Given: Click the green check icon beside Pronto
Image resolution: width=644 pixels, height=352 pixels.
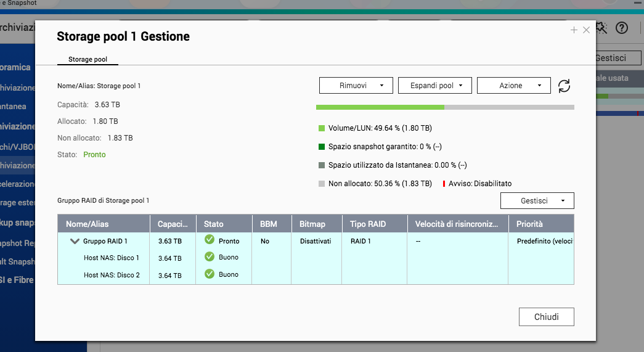Looking at the screenshot, I should 210,240.
